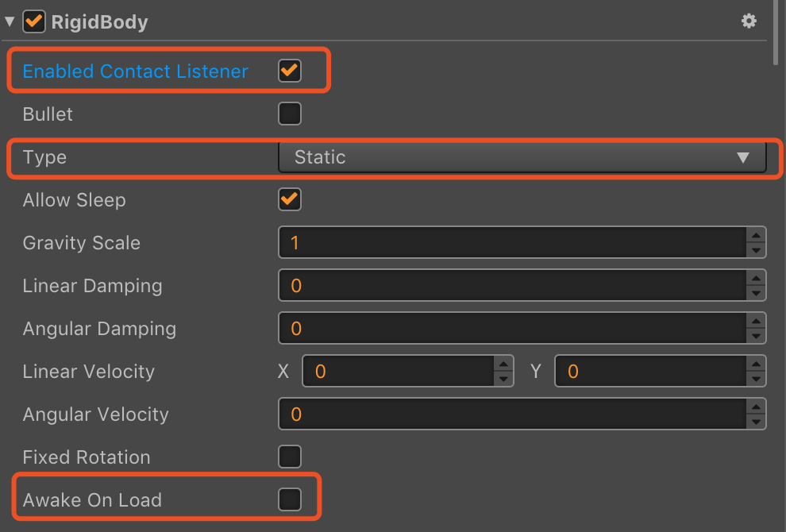
Task: Decrease Linear Velocity X with down arrow
Action: (503, 379)
